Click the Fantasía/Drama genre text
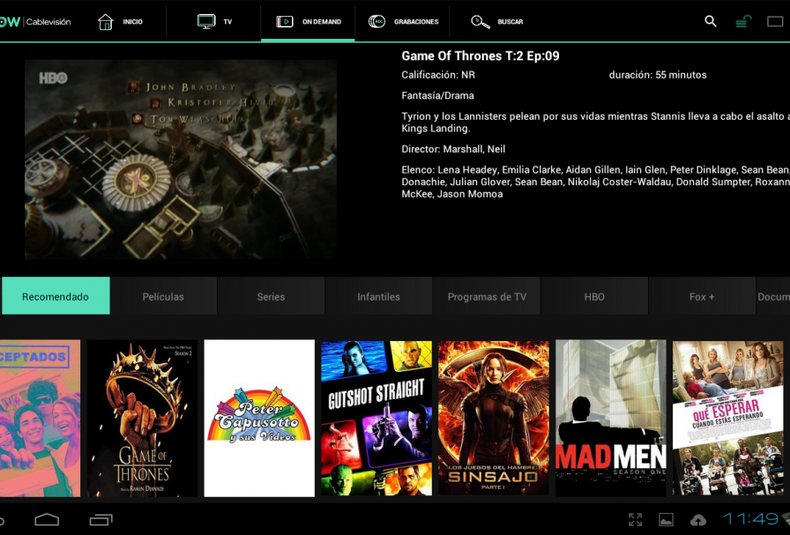 437,96
